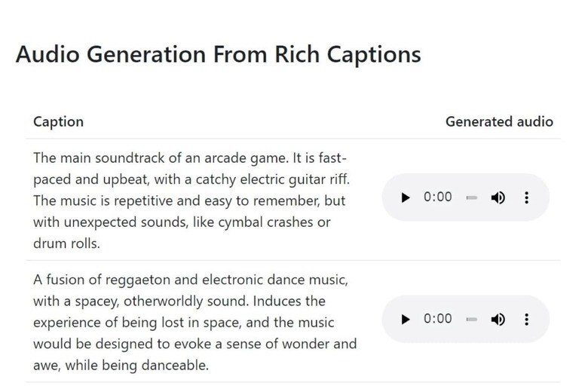The image size is (588, 392).
Task: Open more options for arcade soundtrack audio
Action: 526,198
